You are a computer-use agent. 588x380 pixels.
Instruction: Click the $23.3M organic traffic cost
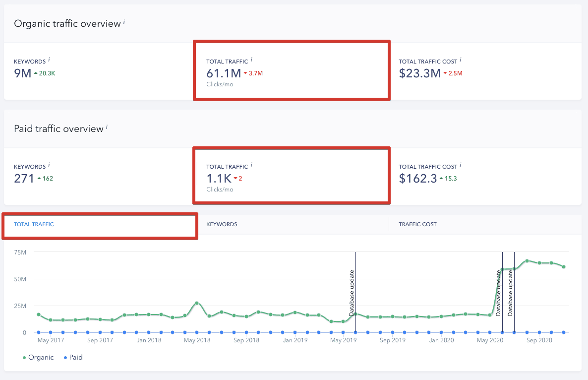tap(419, 73)
